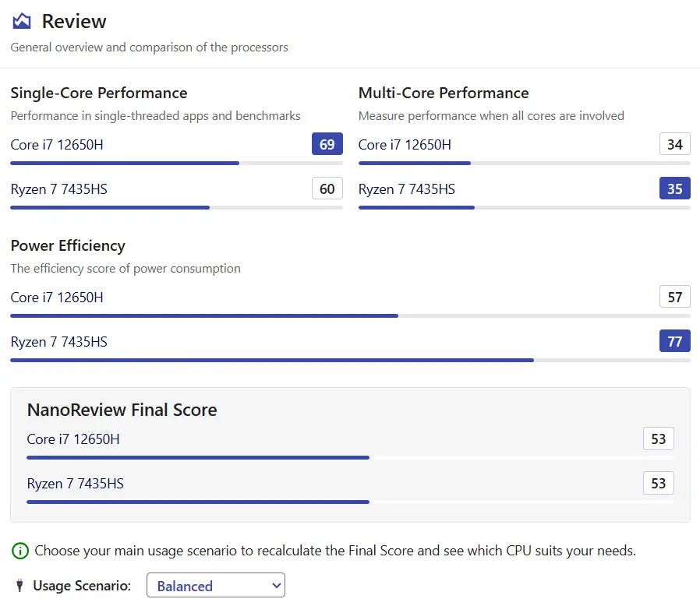The image size is (700, 613).
Task: Click the plug icon beside Usage Scenario
Action: click(x=19, y=585)
